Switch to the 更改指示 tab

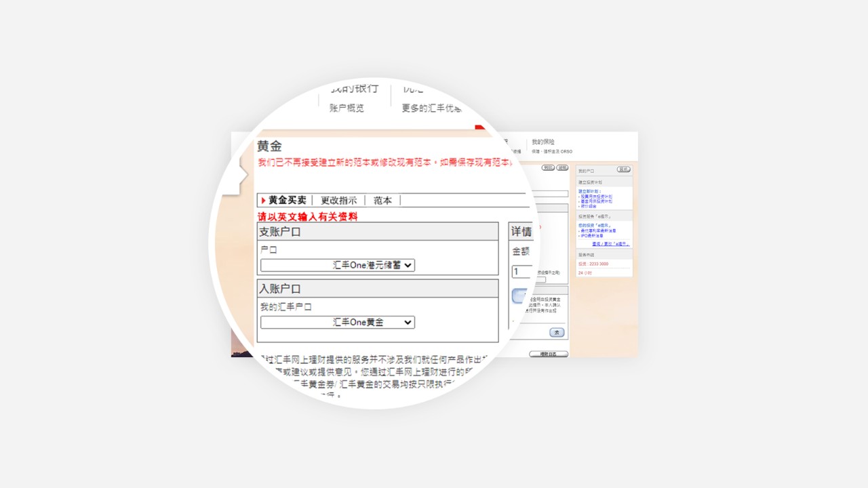click(x=338, y=200)
